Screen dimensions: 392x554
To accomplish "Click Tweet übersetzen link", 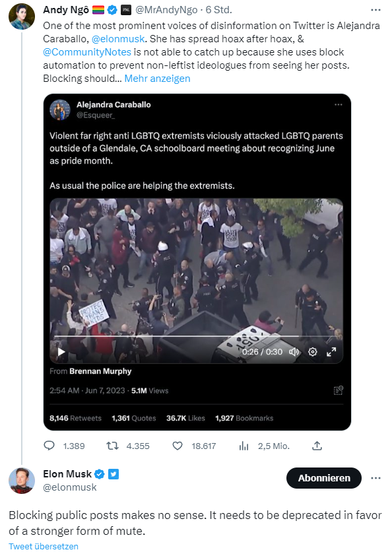I will tap(44, 546).
